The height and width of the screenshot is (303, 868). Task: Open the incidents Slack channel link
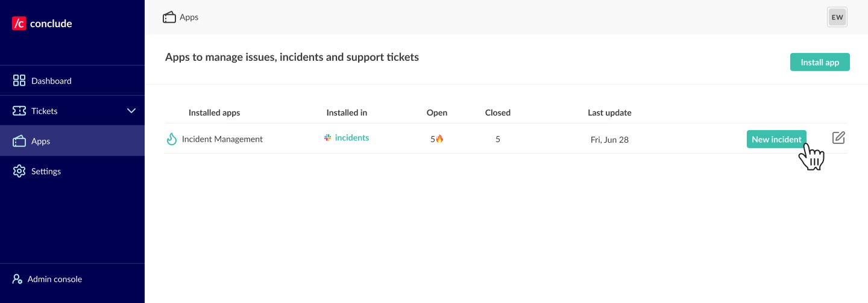coord(352,138)
